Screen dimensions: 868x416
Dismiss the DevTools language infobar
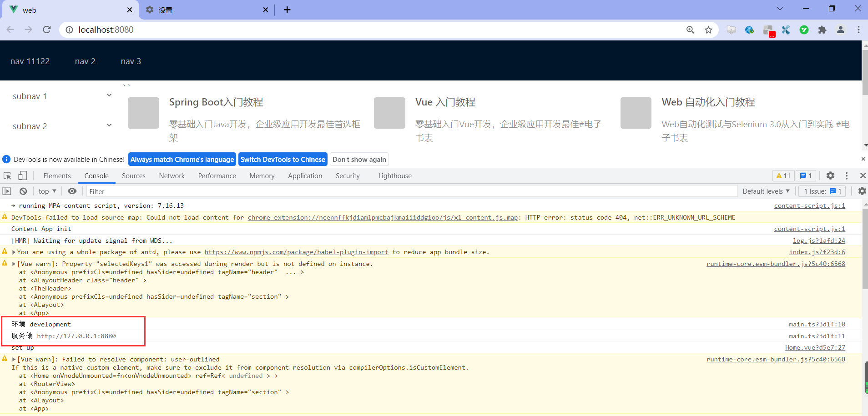863,159
